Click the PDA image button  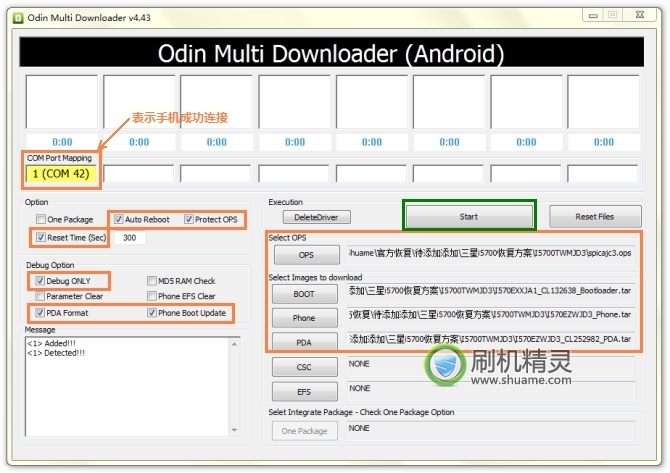point(304,342)
